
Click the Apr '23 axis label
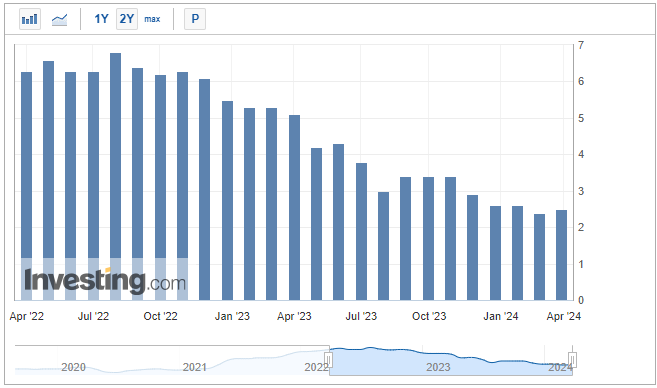pos(294,316)
